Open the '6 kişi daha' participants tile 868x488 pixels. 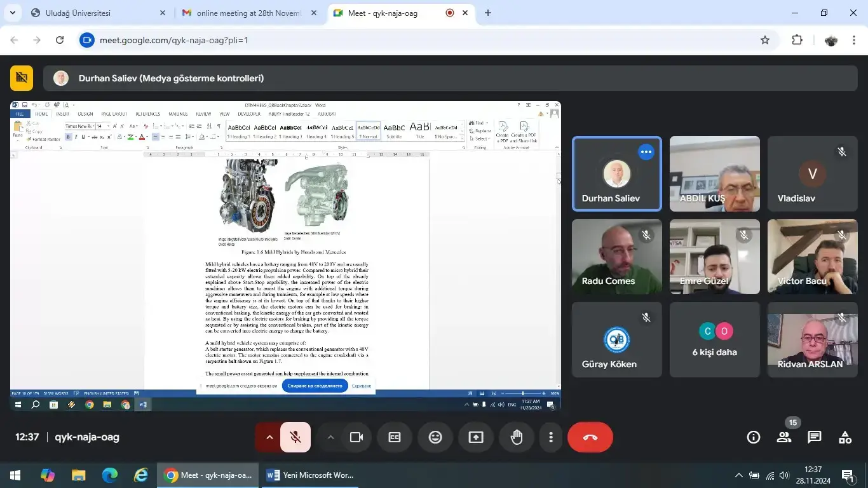pos(715,339)
